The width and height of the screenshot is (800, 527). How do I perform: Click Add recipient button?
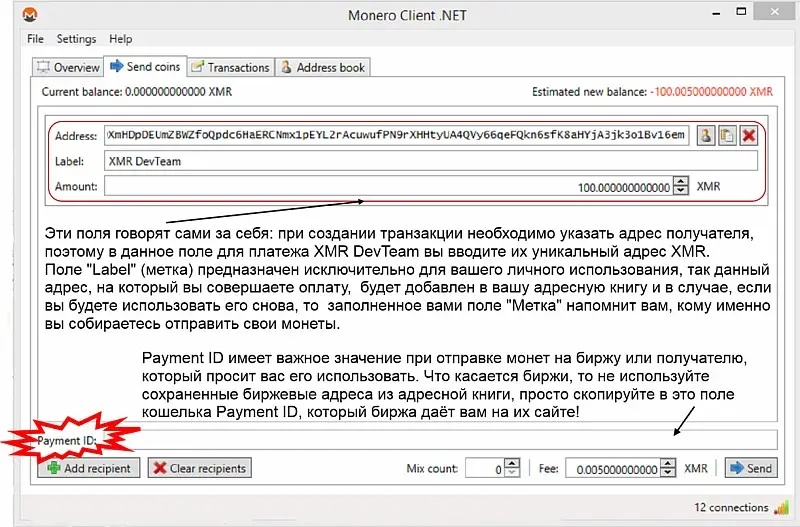[x=89, y=468]
